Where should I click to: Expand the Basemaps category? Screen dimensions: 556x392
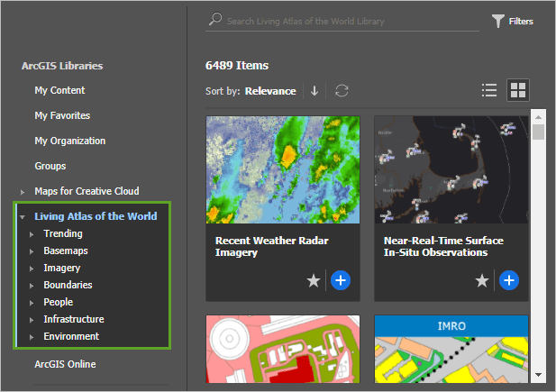[32, 251]
